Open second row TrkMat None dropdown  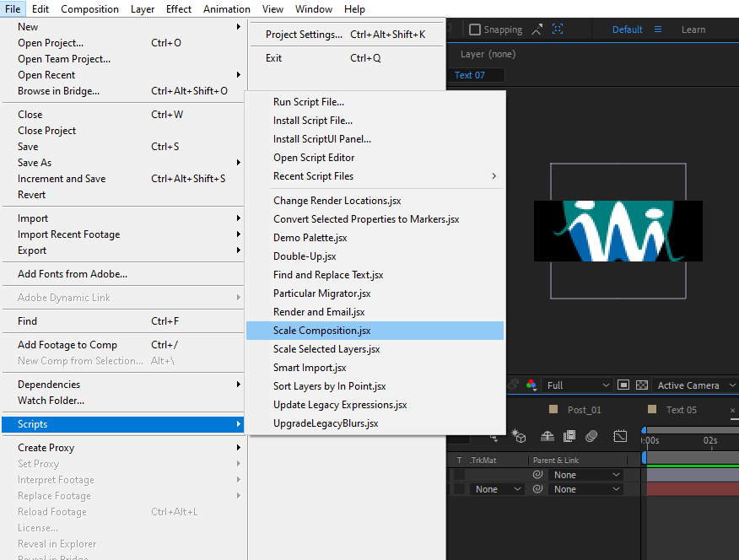point(497,489)
